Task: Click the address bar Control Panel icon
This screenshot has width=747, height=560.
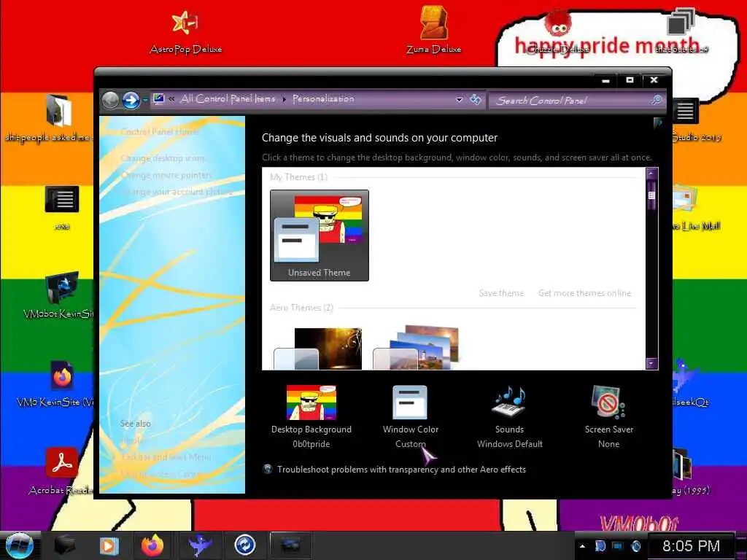Action: click(x=158, y=99)
